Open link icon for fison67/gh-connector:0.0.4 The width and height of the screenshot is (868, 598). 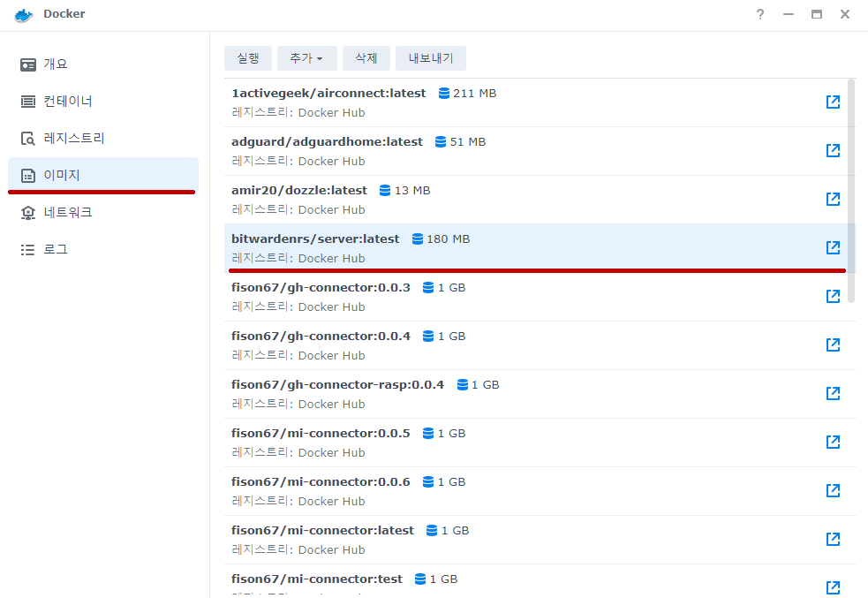pyautogui.click(x=834, y=345)
